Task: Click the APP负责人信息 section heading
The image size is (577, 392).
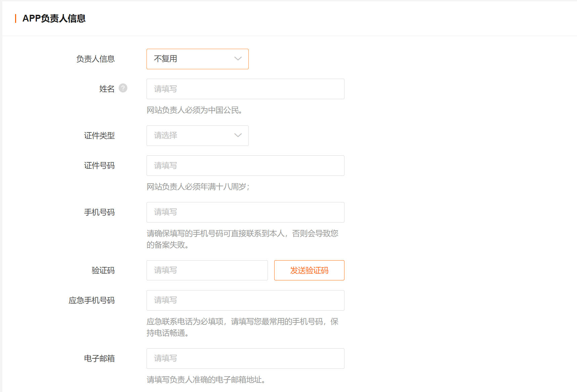Action: [54, 18]
